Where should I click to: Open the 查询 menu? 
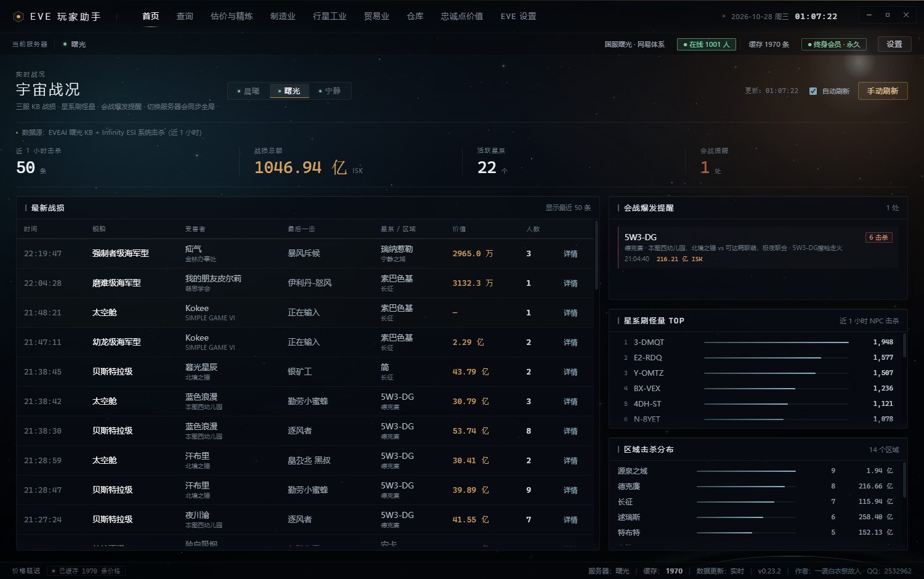point(185,17)
